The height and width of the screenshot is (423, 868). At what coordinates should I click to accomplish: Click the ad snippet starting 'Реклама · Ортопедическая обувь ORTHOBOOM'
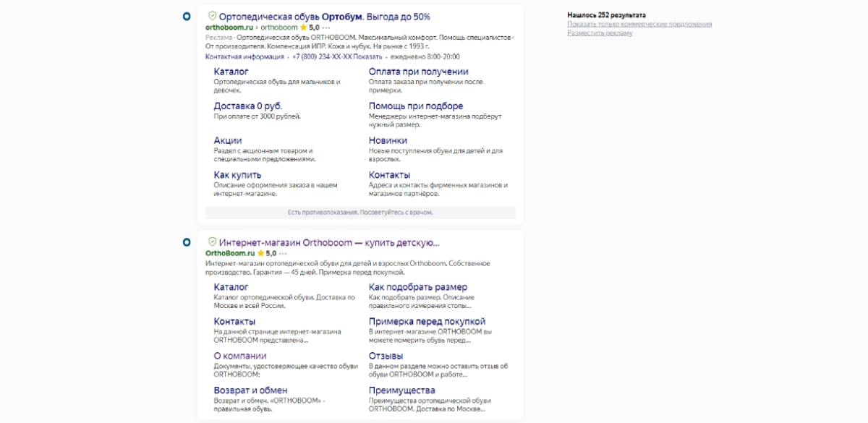pos(359,40)
